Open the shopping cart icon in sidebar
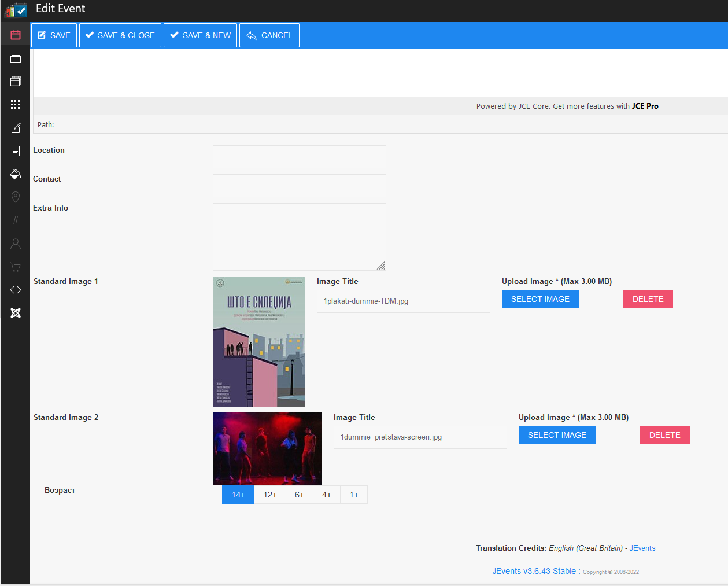728x586 pixels. (x=16, y=267)
